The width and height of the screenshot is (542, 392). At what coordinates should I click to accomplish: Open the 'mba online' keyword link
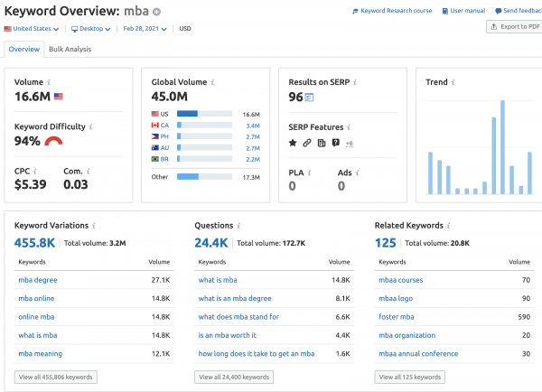36,299
